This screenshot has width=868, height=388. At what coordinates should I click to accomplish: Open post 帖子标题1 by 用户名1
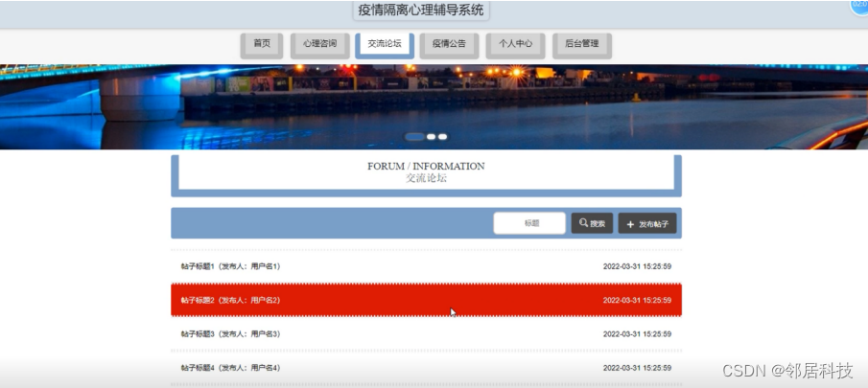tap(426, 266)
